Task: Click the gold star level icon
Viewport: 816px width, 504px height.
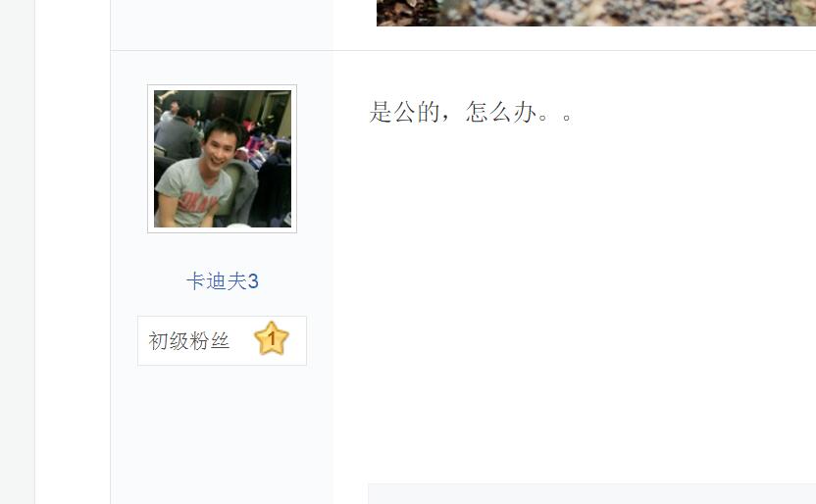Action: pyautogui.click(x=271, y=339)
